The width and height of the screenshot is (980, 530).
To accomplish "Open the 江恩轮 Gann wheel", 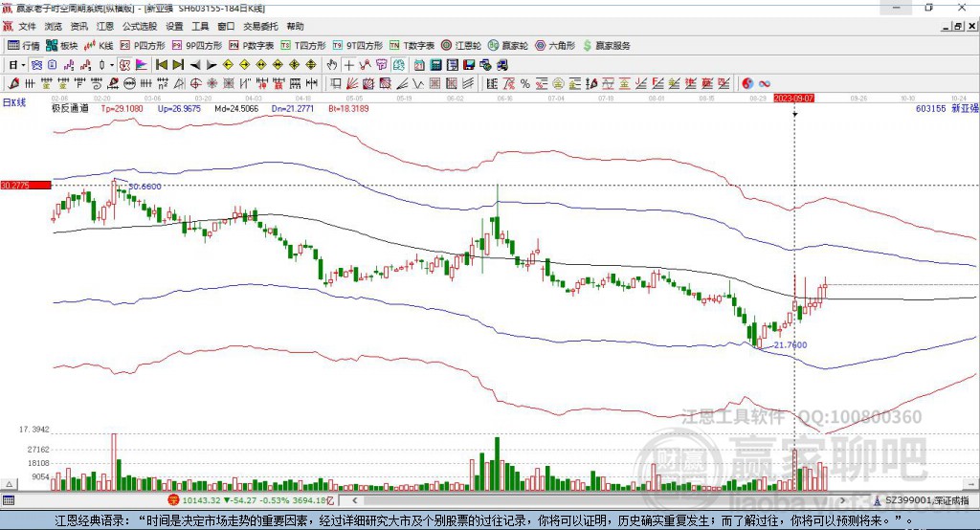I will (461, 46).
